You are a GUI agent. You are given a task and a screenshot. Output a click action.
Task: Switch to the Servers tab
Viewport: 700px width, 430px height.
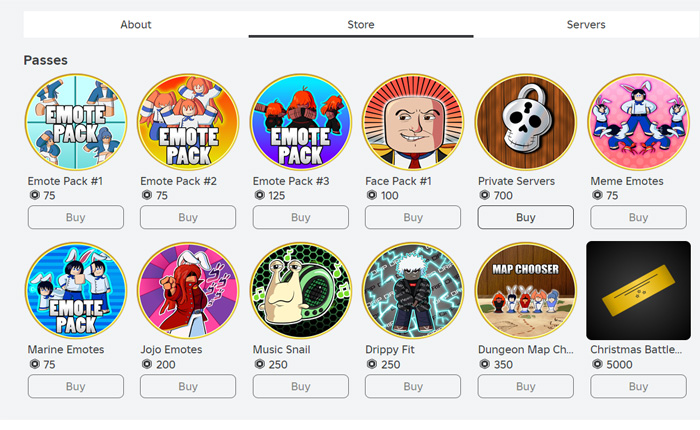pyautogui.click(x=586, y=24)
